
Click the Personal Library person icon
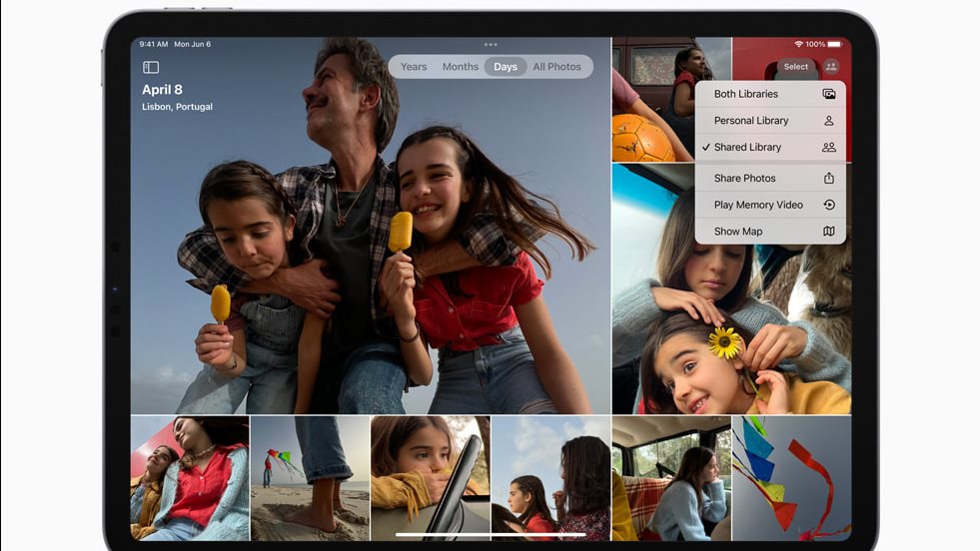click(828, 121)
